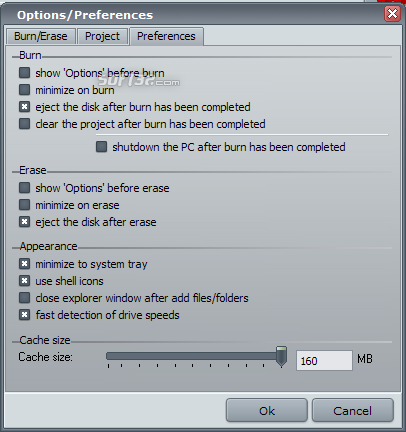The height and width of the screenshot is (432, 406).
Task: Disable fast detection of drive speeds
Action: click(x=24, y=315)
